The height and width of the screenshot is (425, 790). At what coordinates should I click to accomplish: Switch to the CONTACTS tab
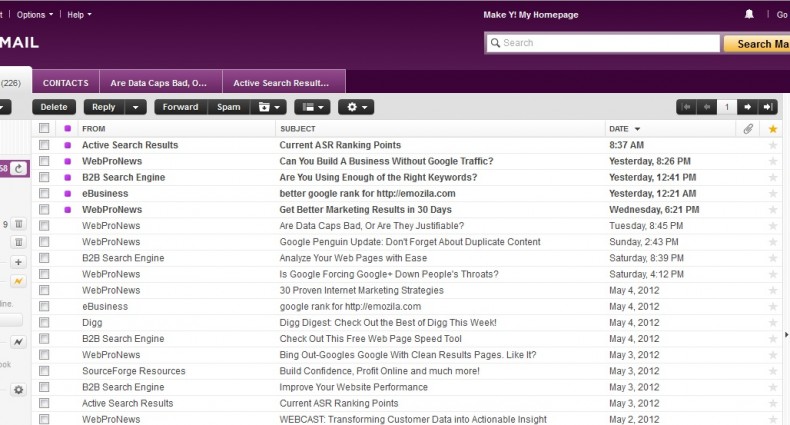pyautogui.click(x=66, y=83)
